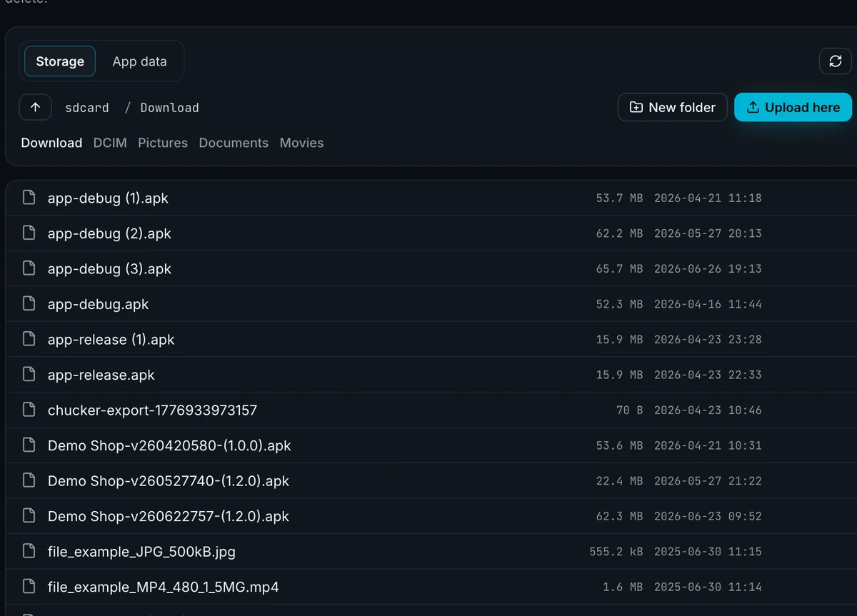Click the date 2026-04-23 23:28
Viewport: 857px width, 616px height.
tap(708, 339)
